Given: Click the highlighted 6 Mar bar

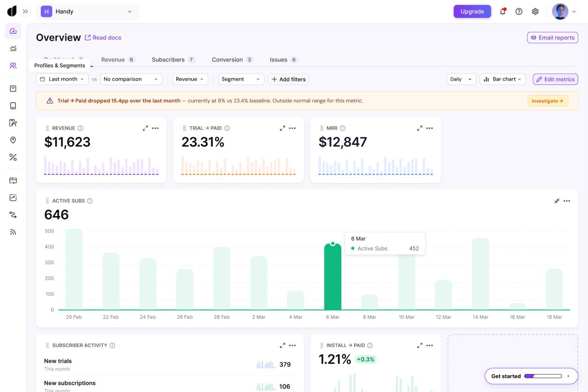Looking at the screenshot, I should coord(332,277).
